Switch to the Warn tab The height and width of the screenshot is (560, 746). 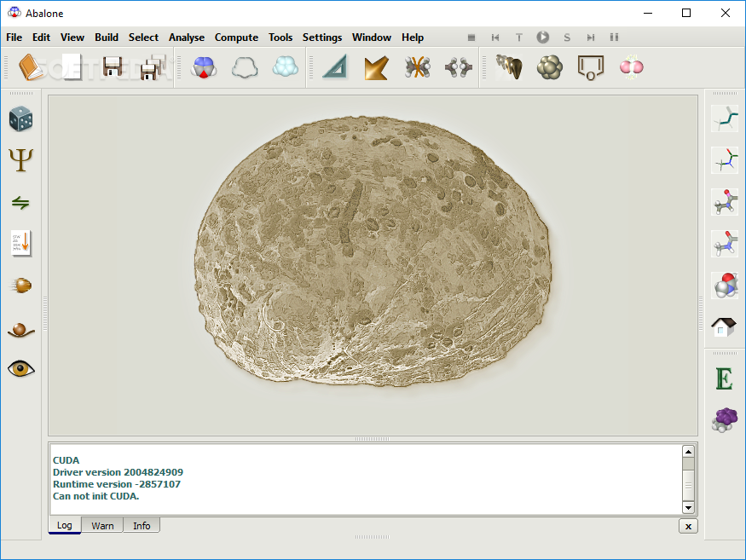[x=102, y=525]
